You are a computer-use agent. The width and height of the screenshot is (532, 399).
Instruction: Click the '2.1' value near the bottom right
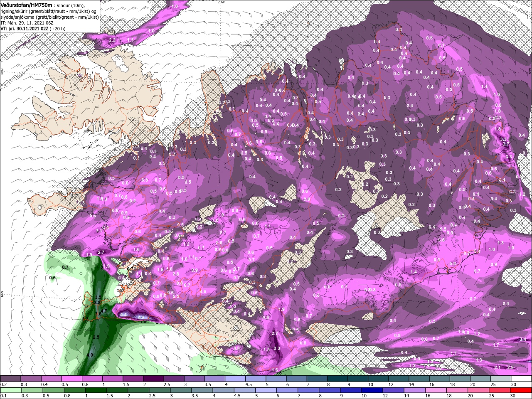(498, 367)
